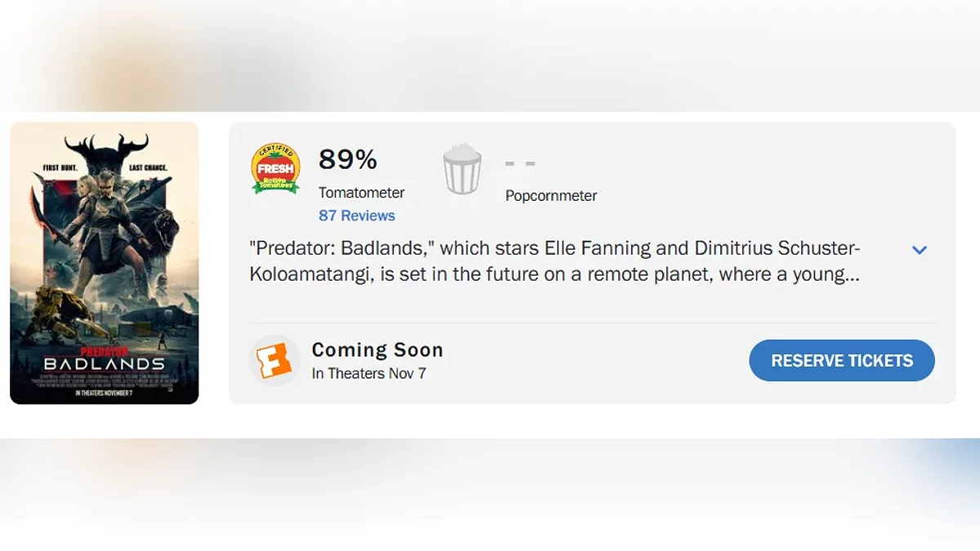Viewport: 980px width, 551px height.
Task: Click the Predator: Badlands synopsis text
Action: 555,261
